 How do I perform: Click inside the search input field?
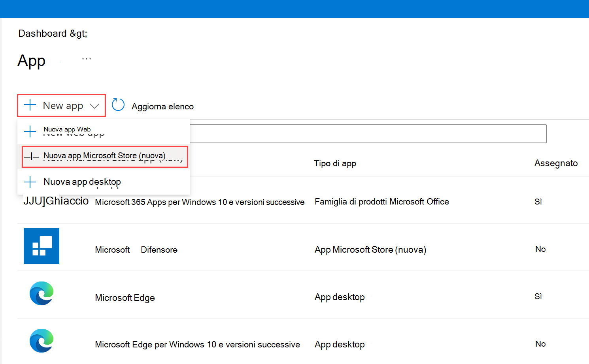tap(368, 134)
